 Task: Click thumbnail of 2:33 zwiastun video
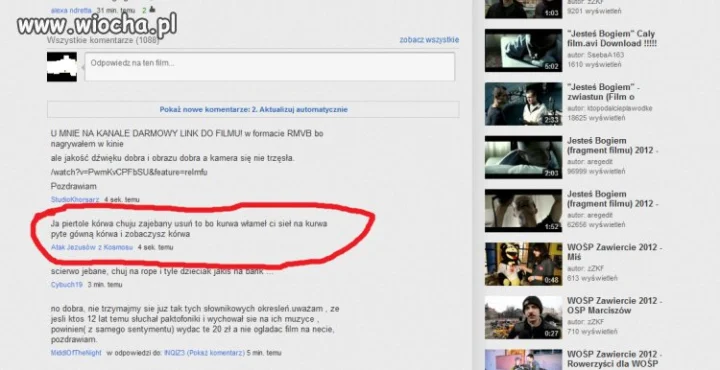pyautogui.click(x=523, y=104)
